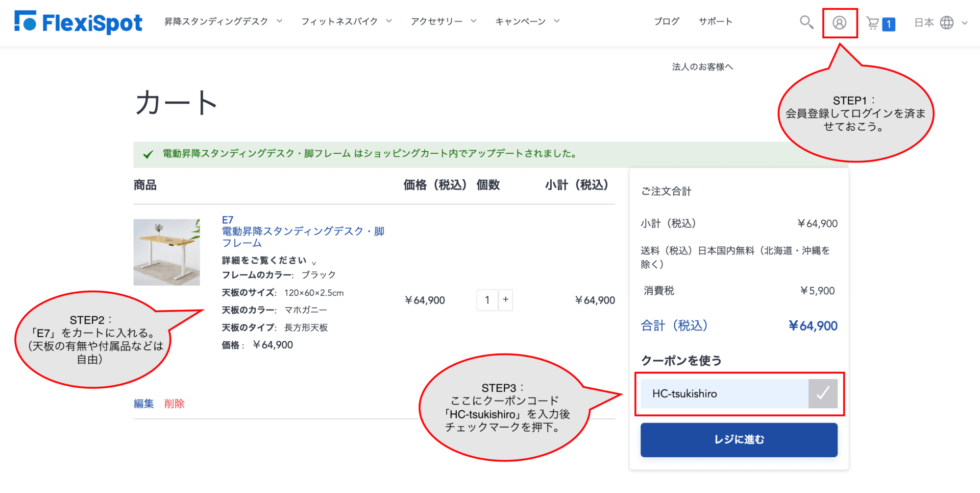Open the サポート page
This screenshot has height=493, width=980.
(x=716, y=21)
